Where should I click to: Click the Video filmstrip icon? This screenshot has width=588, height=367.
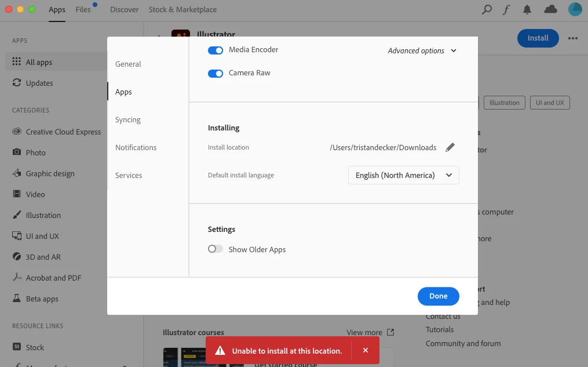(x=16, y=194)
